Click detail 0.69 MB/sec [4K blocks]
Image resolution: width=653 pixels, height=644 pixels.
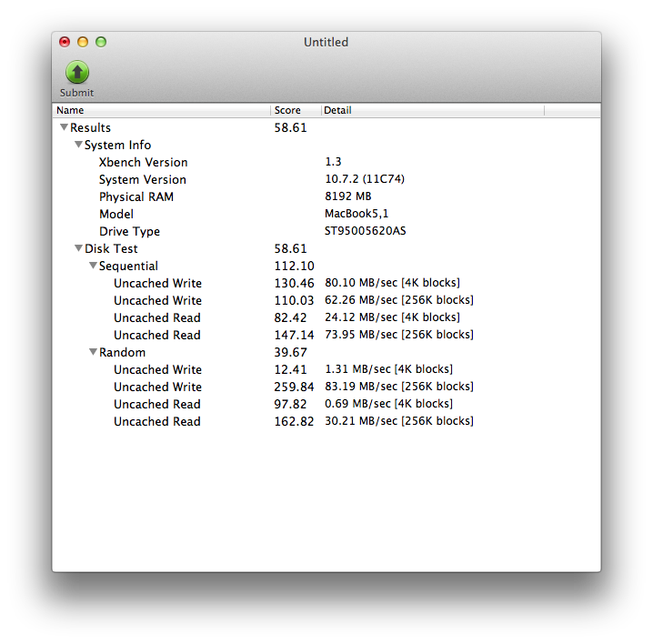[389, 404]
